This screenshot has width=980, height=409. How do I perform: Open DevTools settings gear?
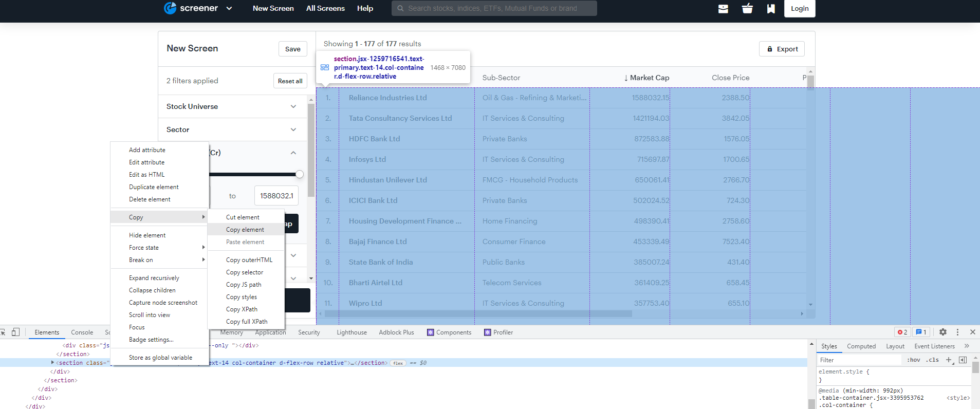click(943, 332)
